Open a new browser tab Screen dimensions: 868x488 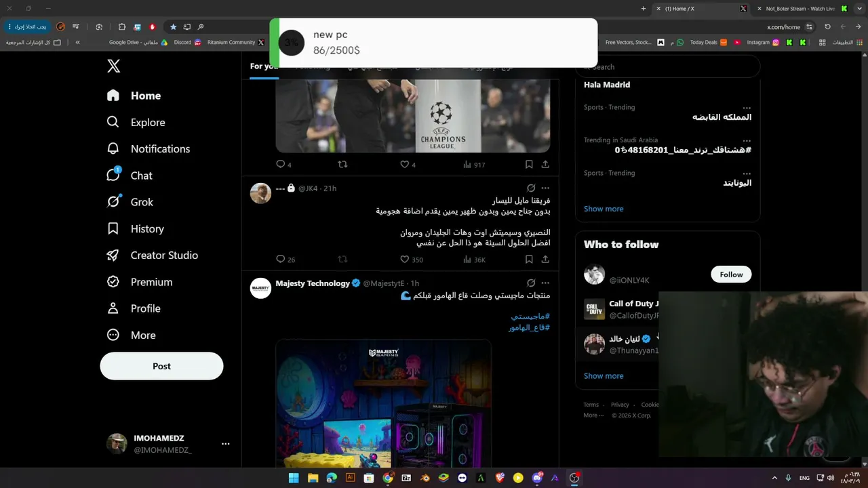pos(644,9)
